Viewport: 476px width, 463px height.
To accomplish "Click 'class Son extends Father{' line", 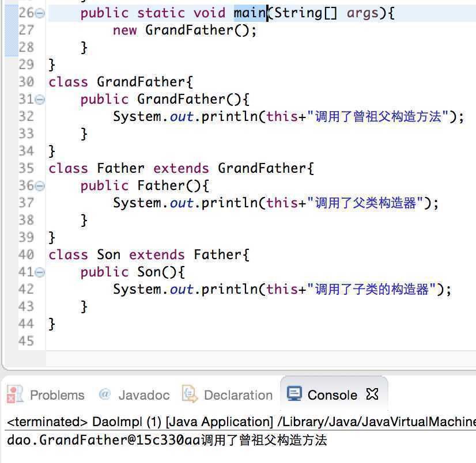I will pyautogui.click(x=149, y=255).
